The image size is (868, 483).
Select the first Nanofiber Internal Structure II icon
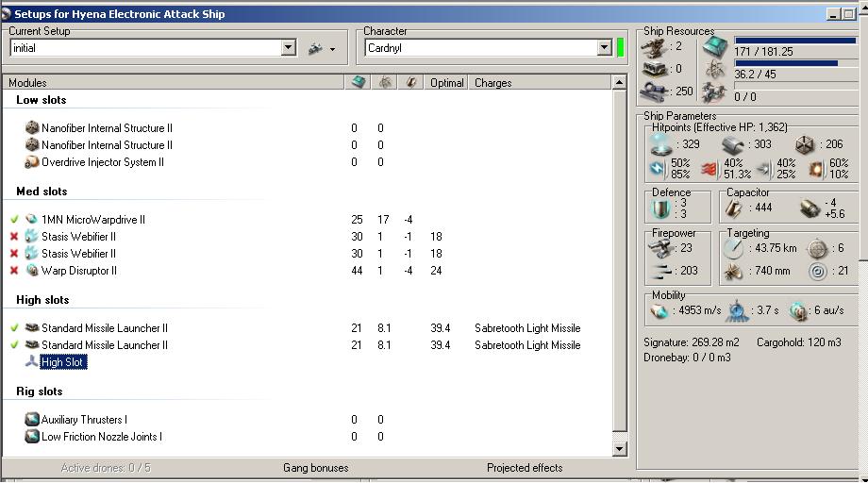click(x=32, y=127)
